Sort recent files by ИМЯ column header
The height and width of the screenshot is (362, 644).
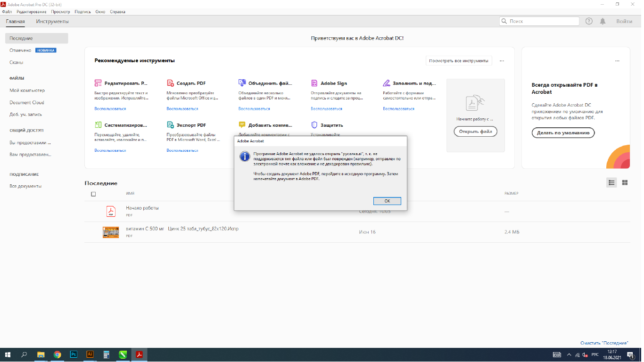(131, 194)
